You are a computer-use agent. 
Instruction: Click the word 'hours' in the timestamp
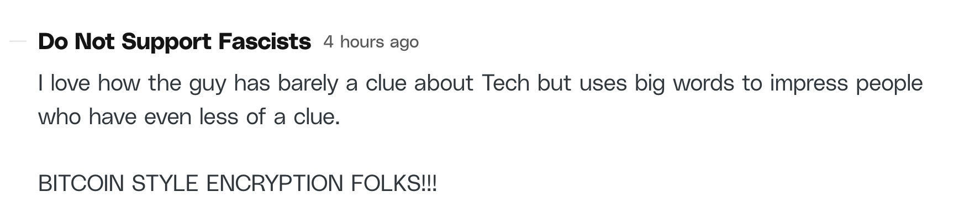363,42
